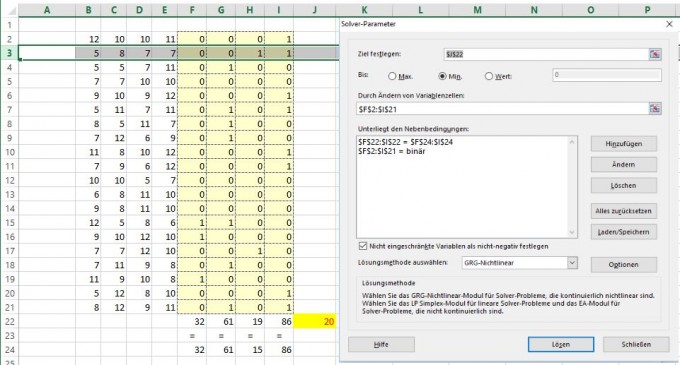Screen dimensions: 680x365
Task: Click cell A3 in the selected row
Action: coord(47,53)
